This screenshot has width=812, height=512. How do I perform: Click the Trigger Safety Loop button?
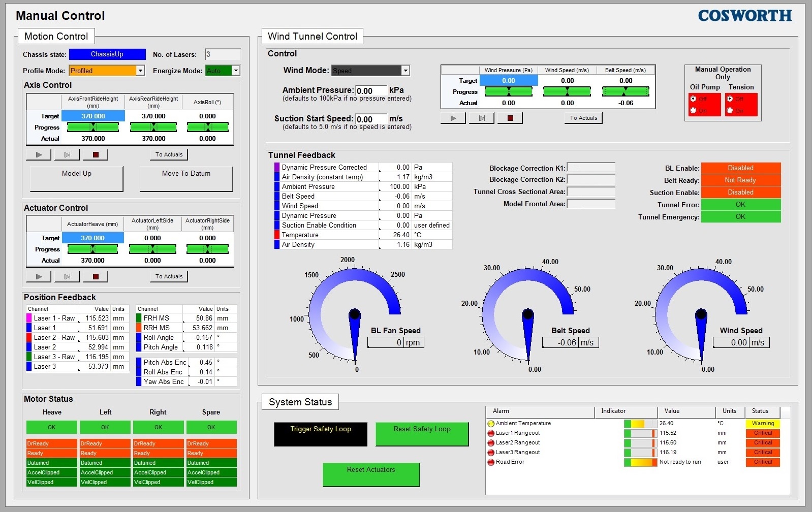pyautogui.click(x=321, y=434)
